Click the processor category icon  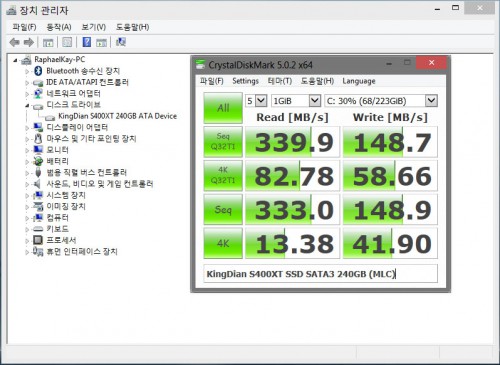[38, 240]
